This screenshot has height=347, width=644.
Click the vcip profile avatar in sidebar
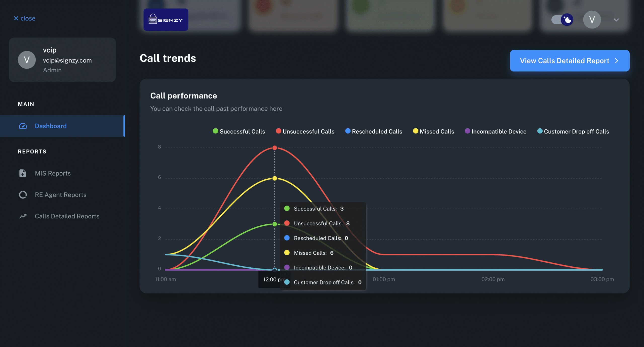click(27, 60)
